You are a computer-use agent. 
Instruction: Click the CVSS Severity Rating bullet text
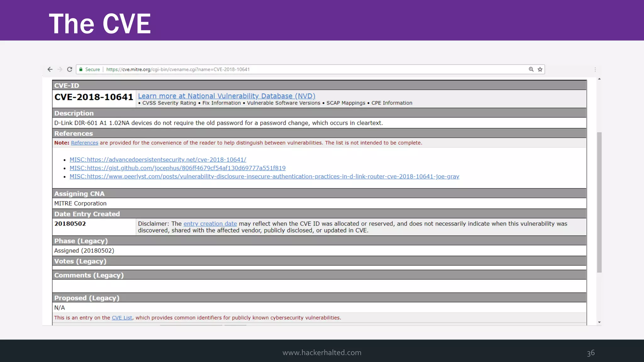click(x=169, y=103)
